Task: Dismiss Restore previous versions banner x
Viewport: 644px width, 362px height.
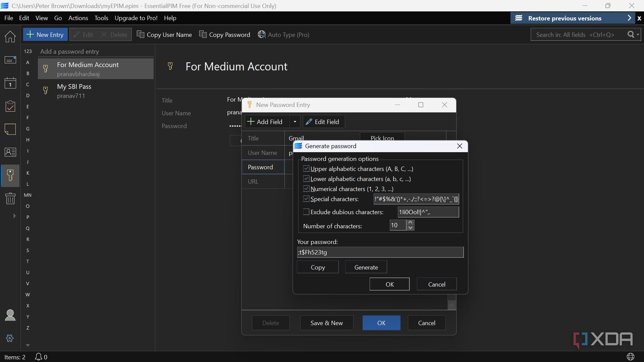Action: [x=639, y=18]
